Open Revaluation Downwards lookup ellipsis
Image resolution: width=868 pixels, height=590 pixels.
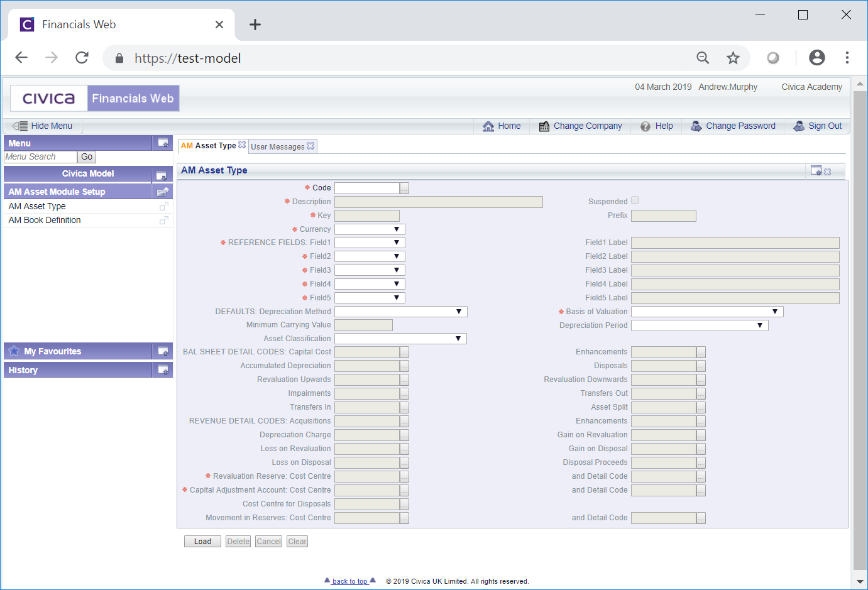pos(701,380)
